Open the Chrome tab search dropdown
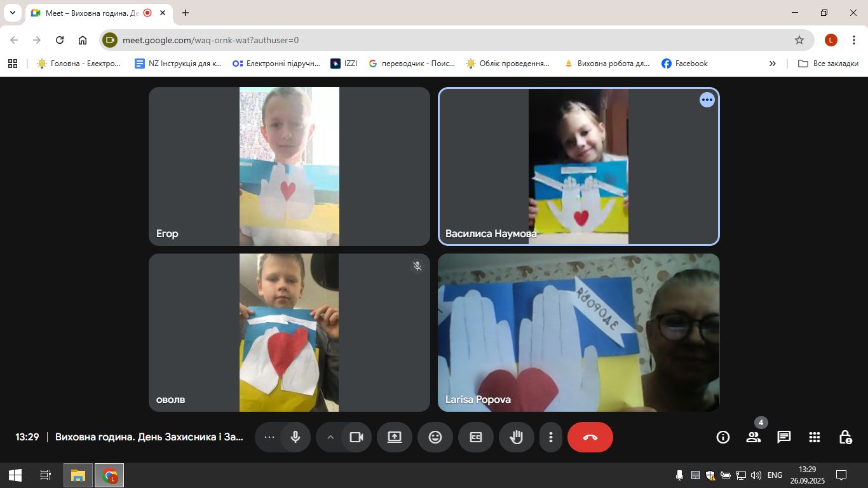The width and height of the screenshot is (868, 488). 12,13
